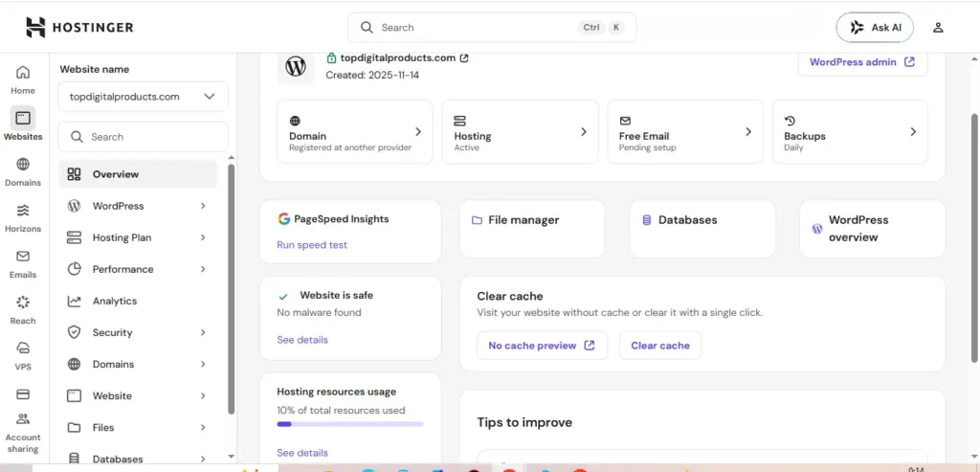Click the Tips to improve heading
The width and height of the screenshot is (980, 472).
(x=524, y=422)
